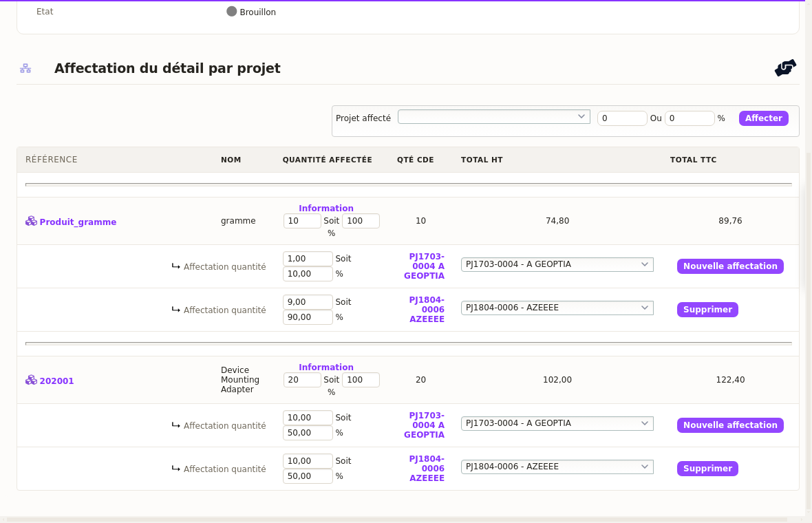
Task: Click the product cubes icon for Produit_gramme
Action: coord(31,221)
